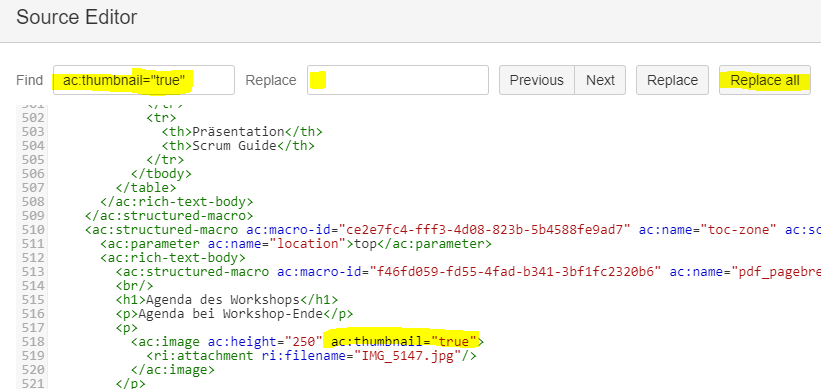Click the Agenda bei Workshop-Ende paragraph line
821x389 pixels.
[x=235, y=314]
